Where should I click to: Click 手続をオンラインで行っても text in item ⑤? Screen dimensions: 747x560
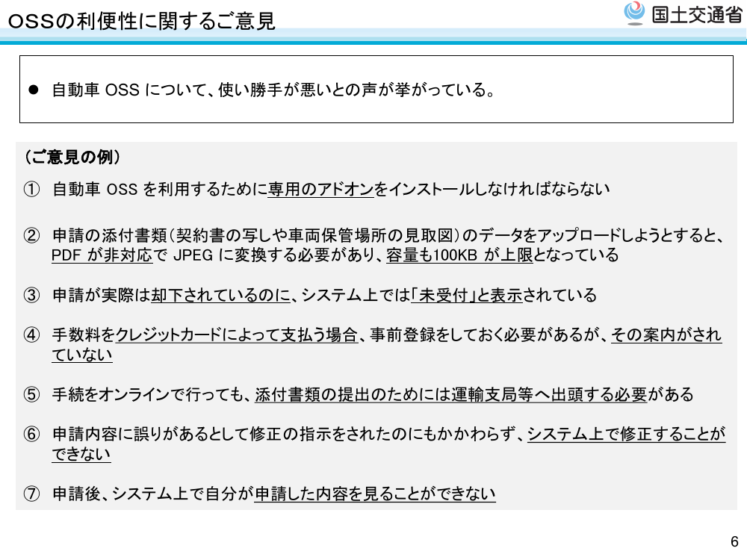(x=148, y=395)
